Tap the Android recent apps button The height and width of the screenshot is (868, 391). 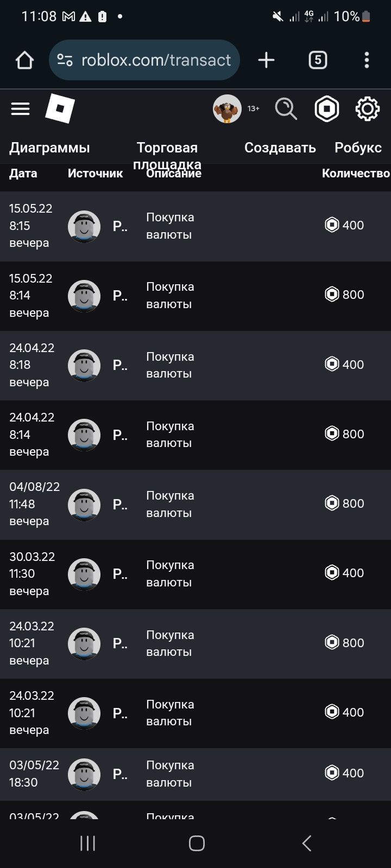[x=87, y=843]
